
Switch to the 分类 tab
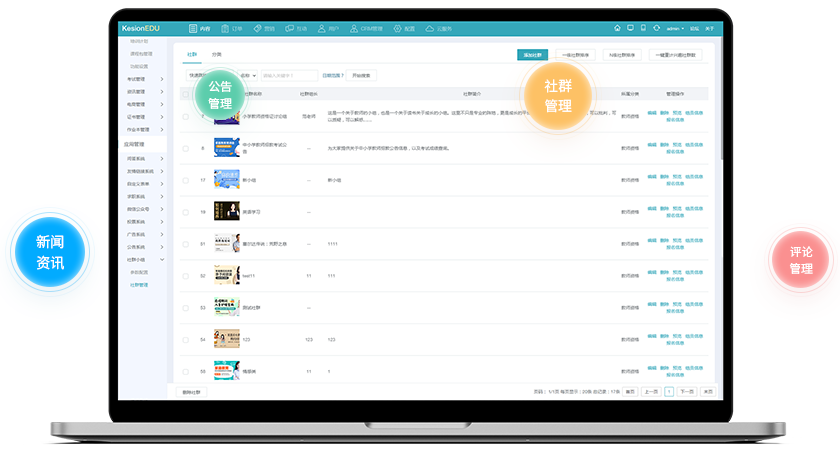pos(217,54)
